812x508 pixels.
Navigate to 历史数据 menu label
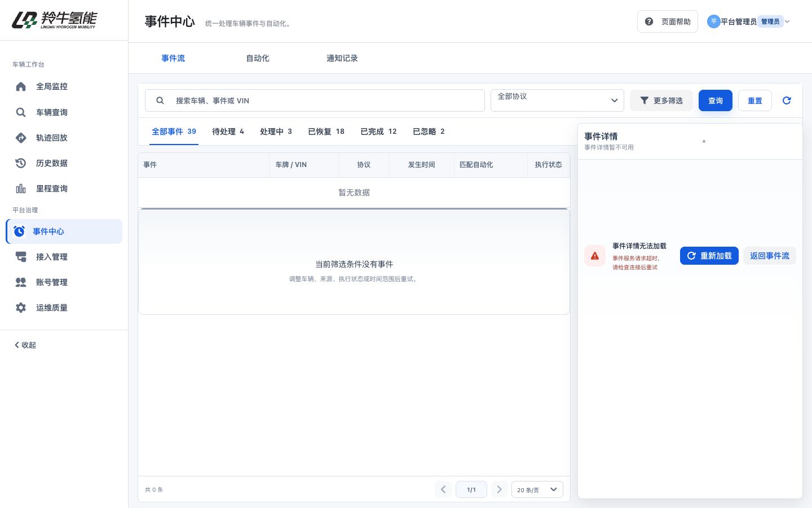[52, 163]
